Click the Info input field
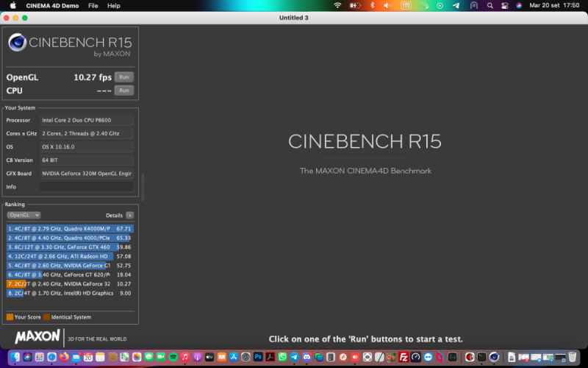Image resolution: width=588 pixels, height=368 pixels. tap(87, 187)
